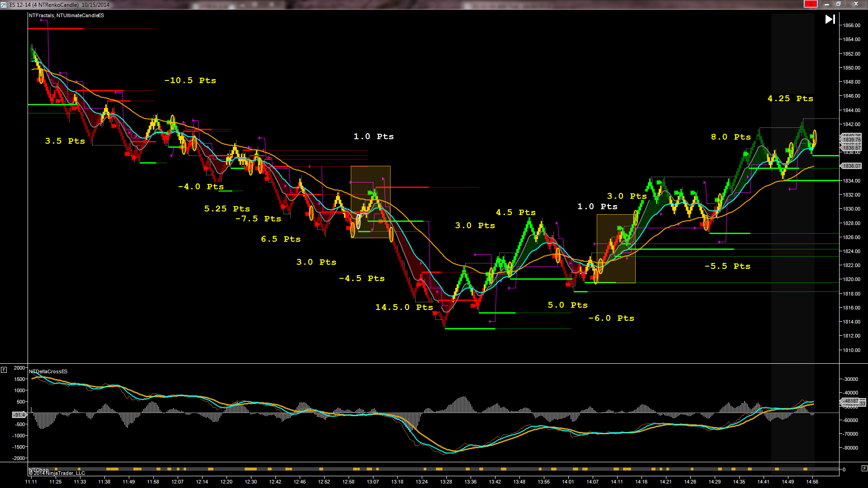Click the 1822.00 price axis label

852,265
